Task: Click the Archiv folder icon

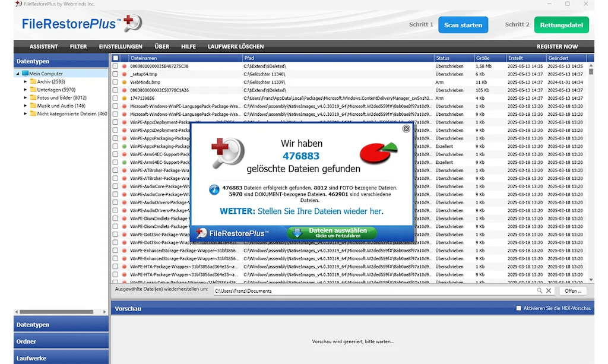Action: (33, 81)
